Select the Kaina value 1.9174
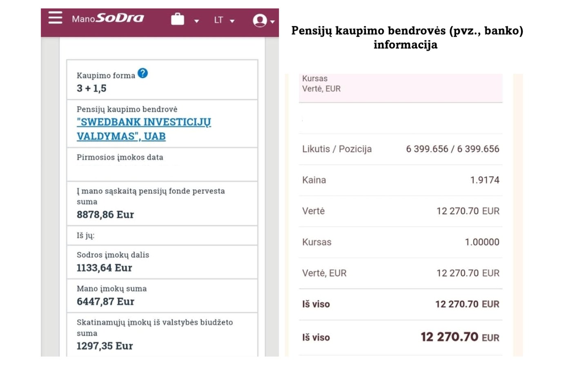The image size is (588, 369). tap(484, 180)
